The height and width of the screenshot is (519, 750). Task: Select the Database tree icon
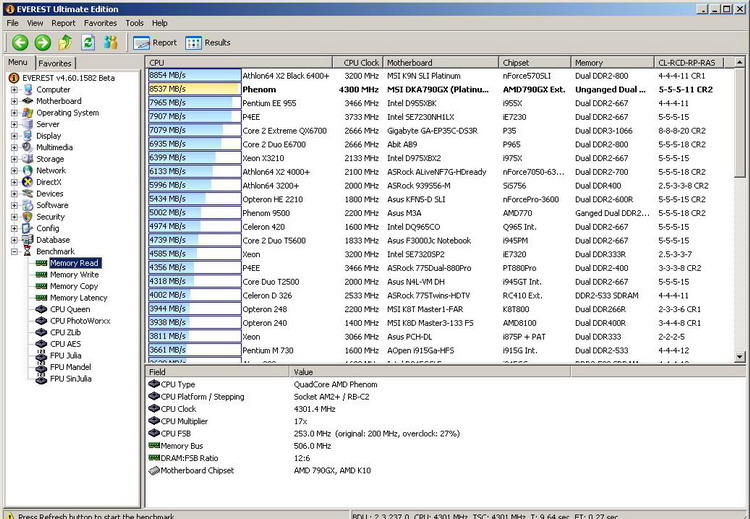click(x=28, y=240)
